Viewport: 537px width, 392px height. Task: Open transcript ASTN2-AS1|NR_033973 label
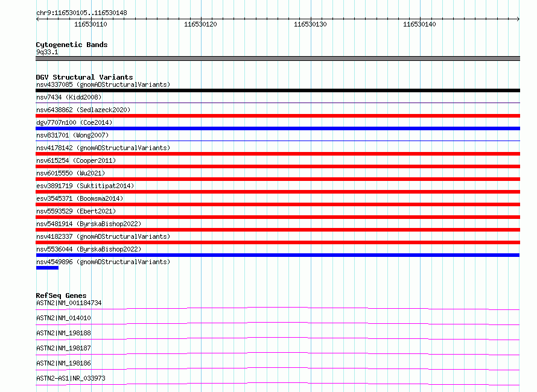(x=71, y=378)
